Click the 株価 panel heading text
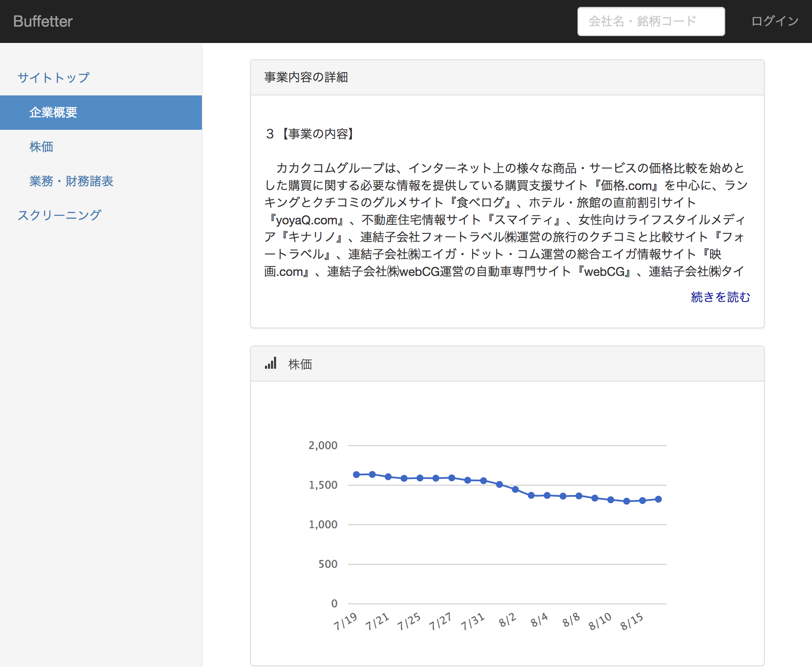 [x=300, y=364]
